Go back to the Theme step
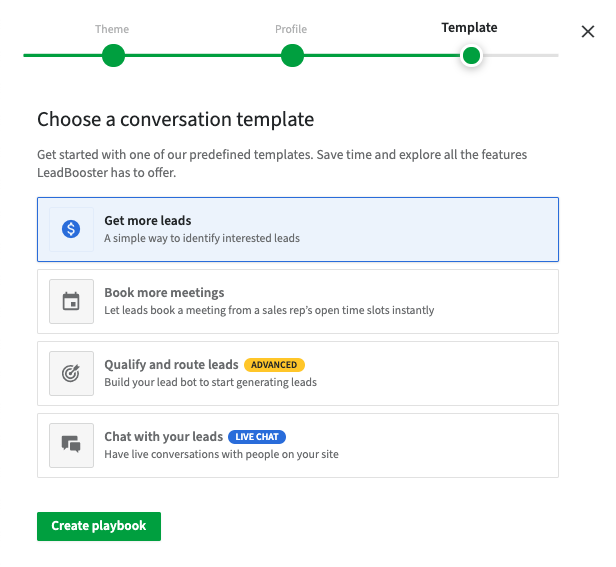The image size is (616, 567). [112, 29]
